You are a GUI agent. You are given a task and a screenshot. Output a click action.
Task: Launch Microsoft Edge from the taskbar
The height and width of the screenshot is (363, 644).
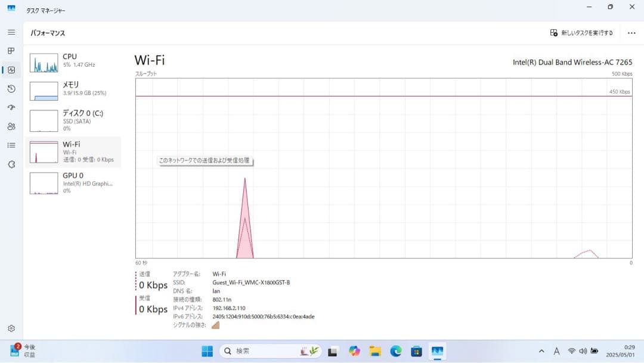tap(395, 352)
